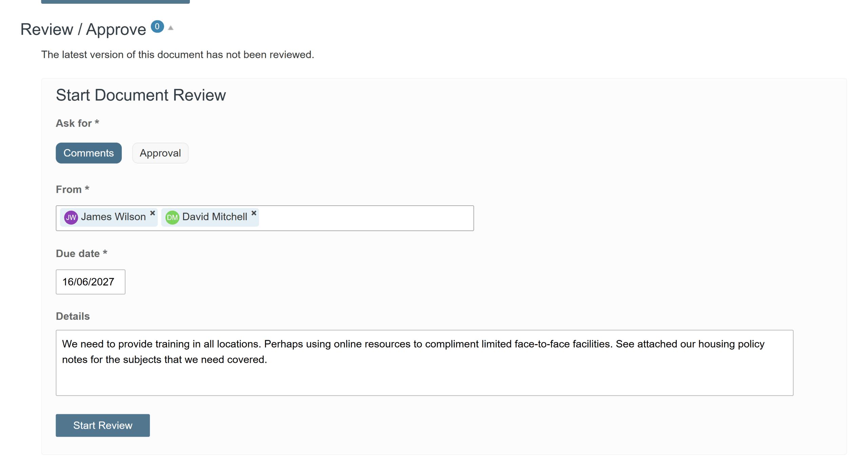Screen dimensions: 868x461
Task: Click the Start Document Review heading
Action: coord(141,95)
